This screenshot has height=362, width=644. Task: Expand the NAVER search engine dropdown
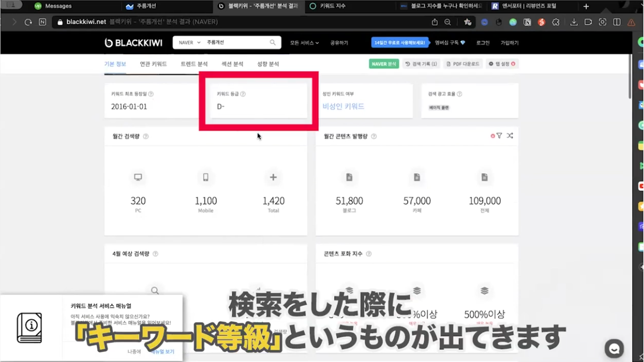(190, 42)
